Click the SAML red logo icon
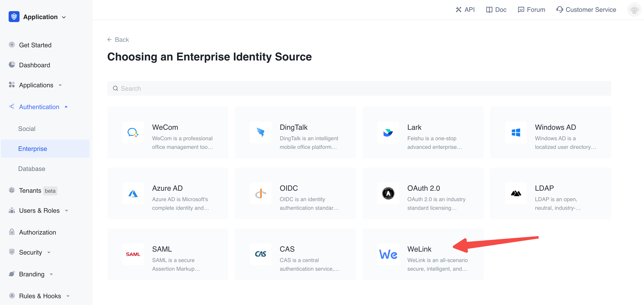 [x=133, y=254]
